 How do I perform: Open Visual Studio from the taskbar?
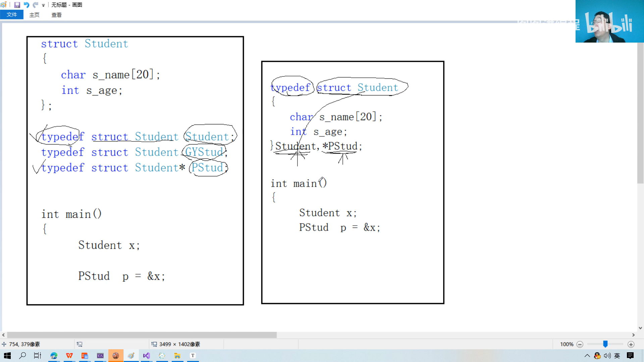click(146, 356)
